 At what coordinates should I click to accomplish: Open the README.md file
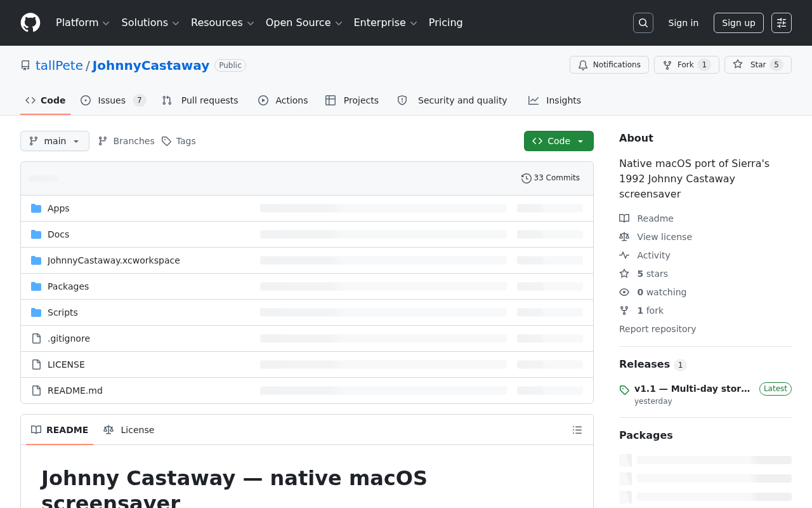pos(75,391)
